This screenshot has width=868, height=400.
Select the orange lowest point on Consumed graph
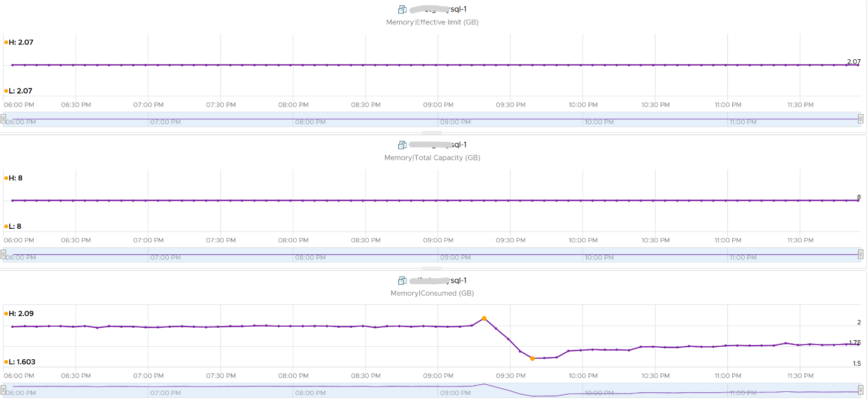pyautogui.click(x=532, y=358)
